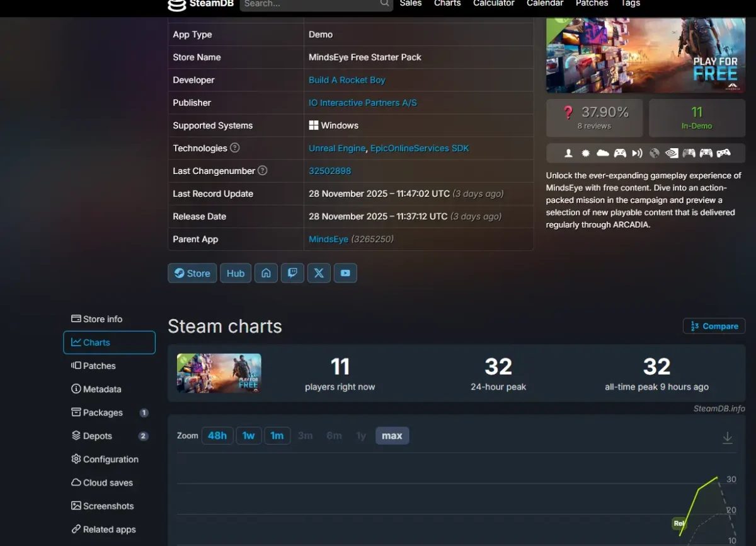The width and height of the screenshot is (756, 546).
Task: Click the Steam Cloud feature icon
Action: click(x=603, y=153)
